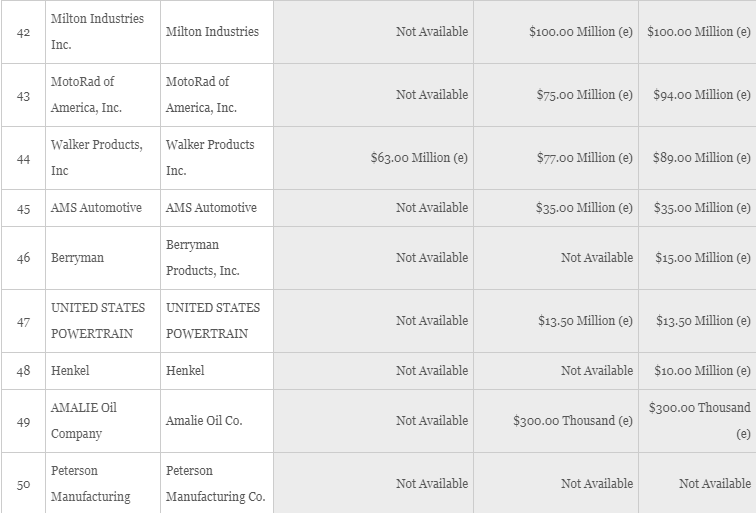
Task: Click Milton Industries Inc. company name
Action: pyautogui.click(x=97, y=32)
